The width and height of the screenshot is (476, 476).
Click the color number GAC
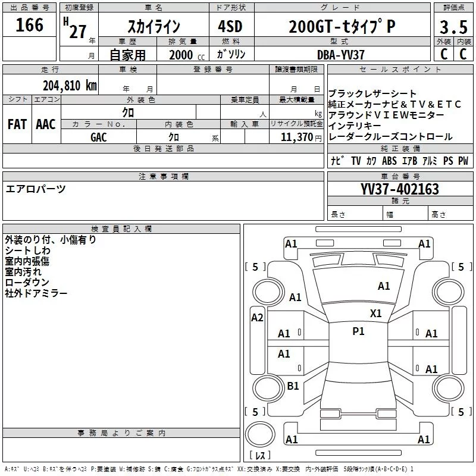(99, 137)
